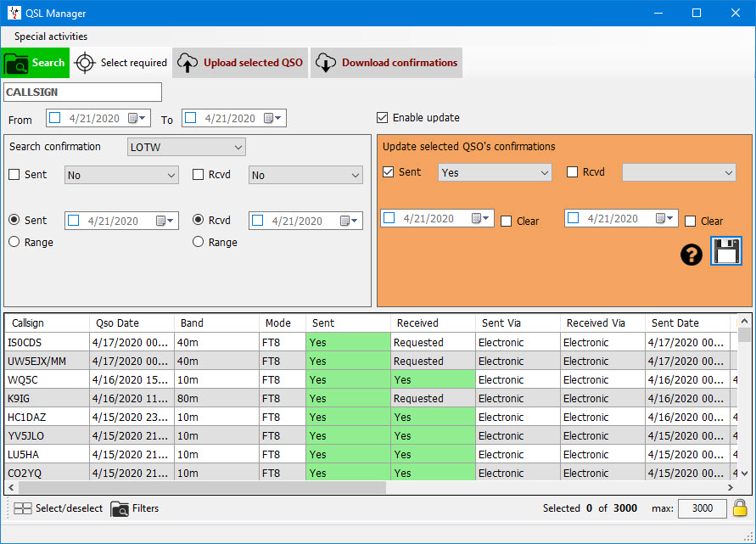Click Requested Received cell in IS0CDS row
This screenshot has width=756, height=544.
pyautogui.click(x=433, y=342)
